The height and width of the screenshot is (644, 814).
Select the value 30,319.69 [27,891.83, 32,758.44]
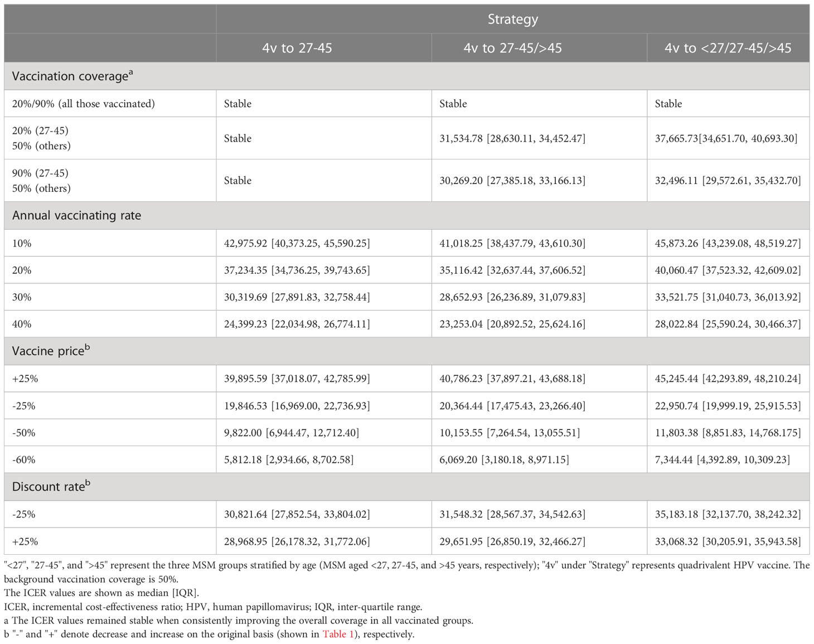(297, 297)
